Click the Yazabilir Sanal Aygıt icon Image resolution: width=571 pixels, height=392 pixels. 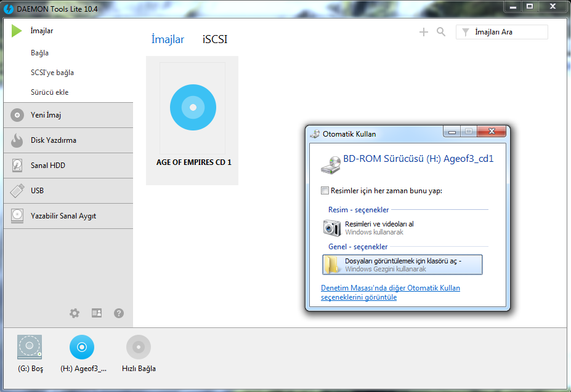click(17, 216)
